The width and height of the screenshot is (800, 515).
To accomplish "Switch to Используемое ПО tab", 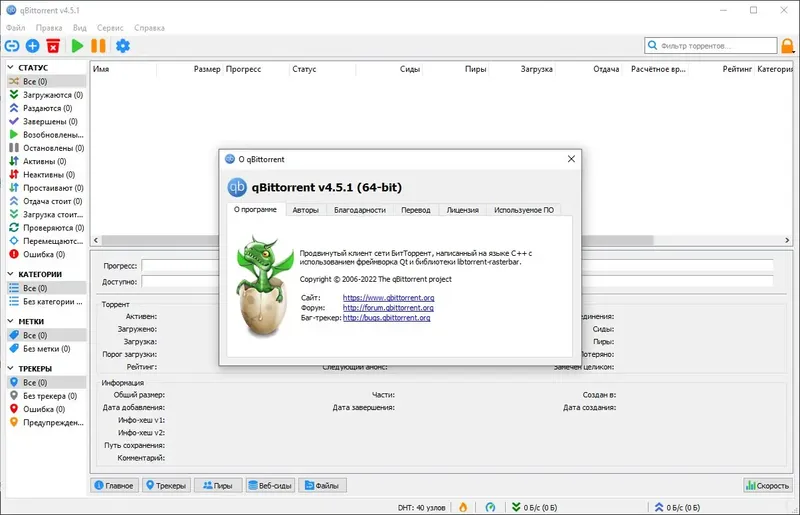I will 524,210.
